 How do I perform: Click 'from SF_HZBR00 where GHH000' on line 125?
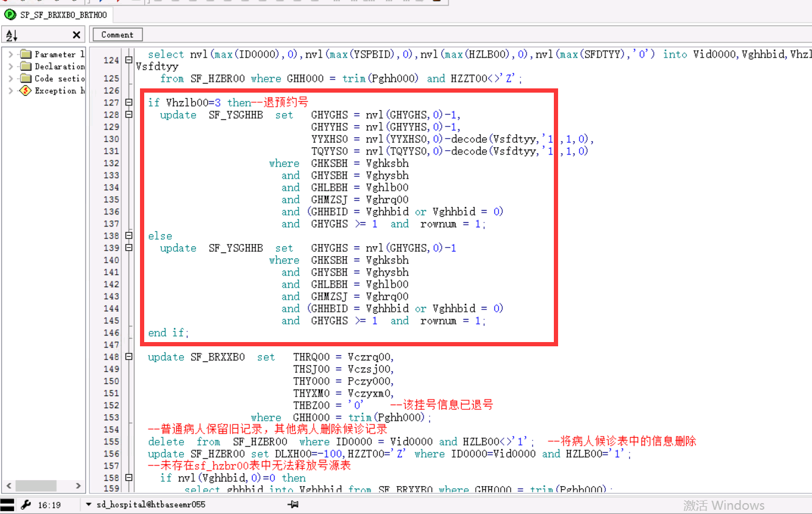[258, 79]
